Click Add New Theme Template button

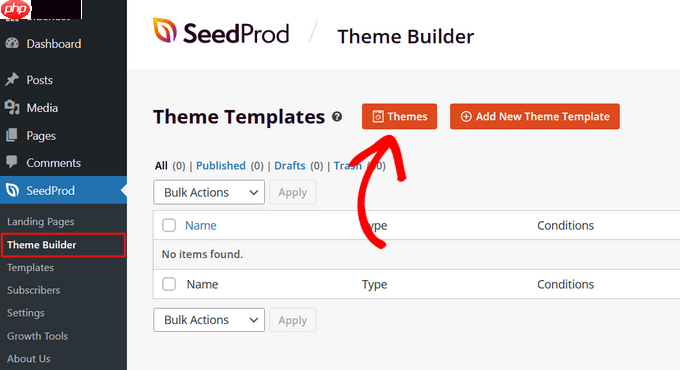(x=535, y=116)
